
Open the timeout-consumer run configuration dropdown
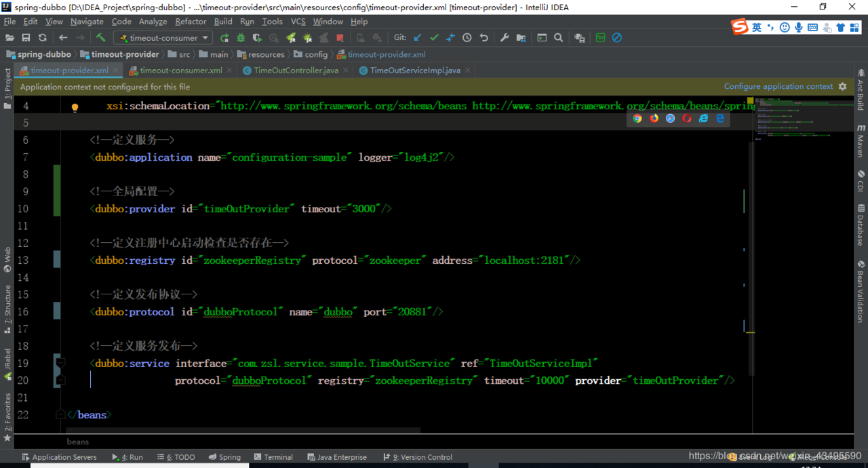click(163, 38)
